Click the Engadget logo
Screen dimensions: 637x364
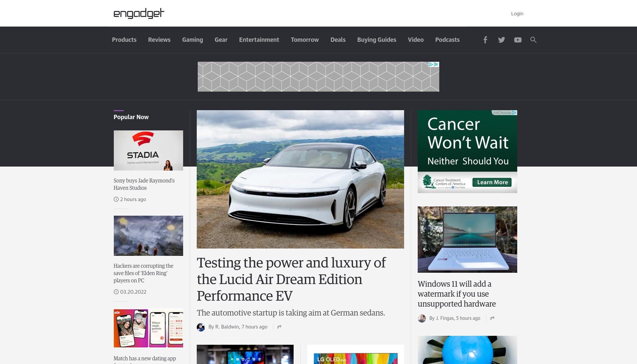(x=139, y=13)
